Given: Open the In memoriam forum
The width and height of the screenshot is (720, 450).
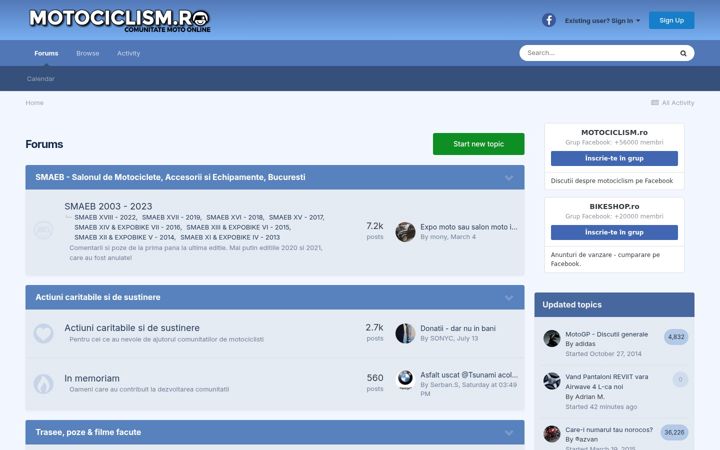Looking at the screenshot, I should (92, 378).
